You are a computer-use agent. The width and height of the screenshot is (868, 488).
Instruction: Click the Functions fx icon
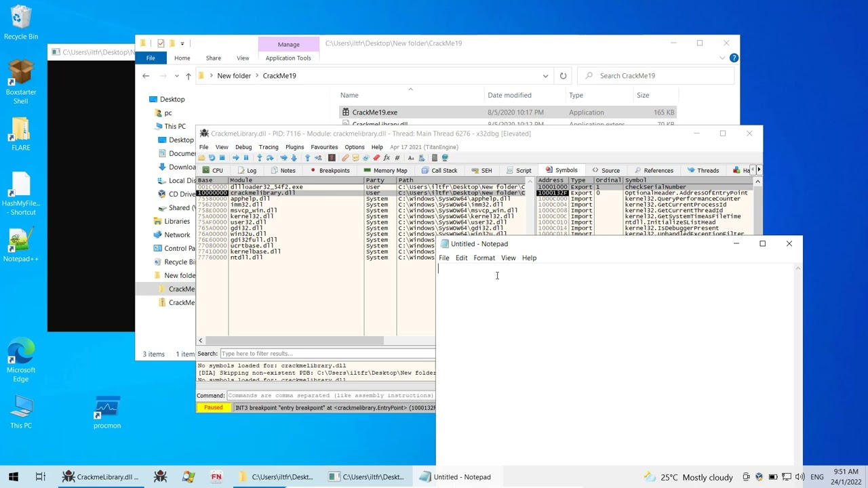point(387,158)
